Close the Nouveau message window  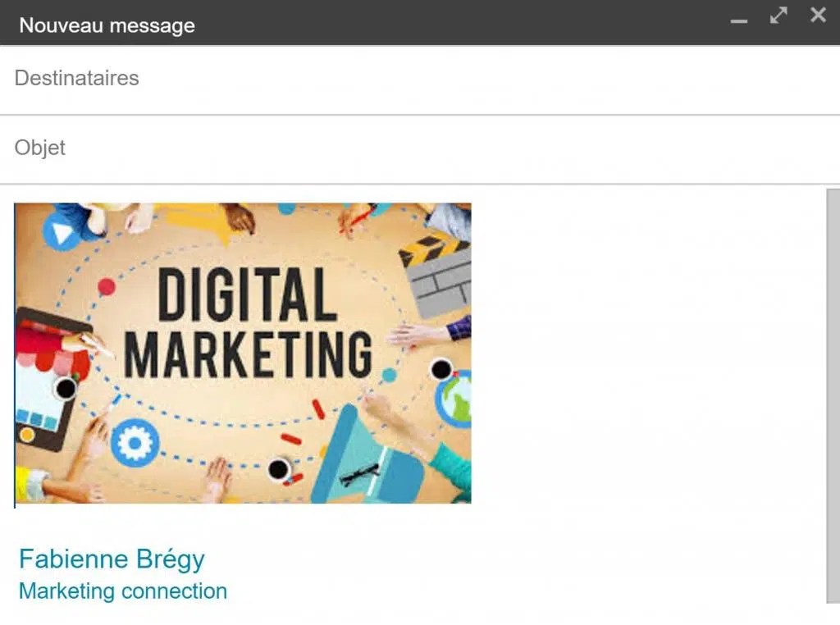(818, 15)
